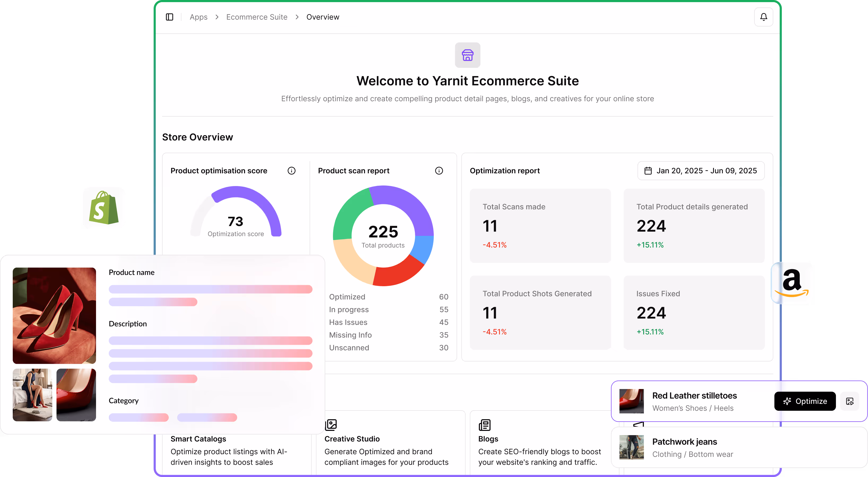
Task: Navigate to Ecommerce Suite breadcrumb
Action: 257,17
